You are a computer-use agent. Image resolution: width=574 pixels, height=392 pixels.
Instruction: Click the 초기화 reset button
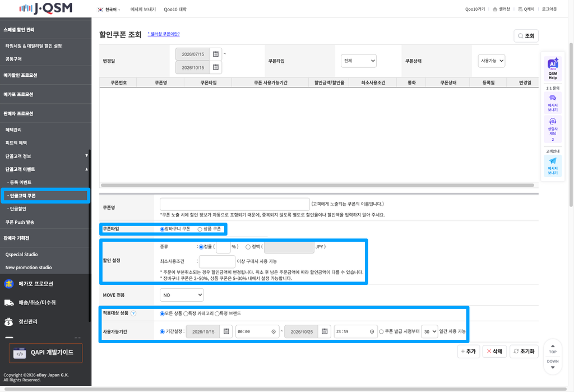(x=524, y=351)
